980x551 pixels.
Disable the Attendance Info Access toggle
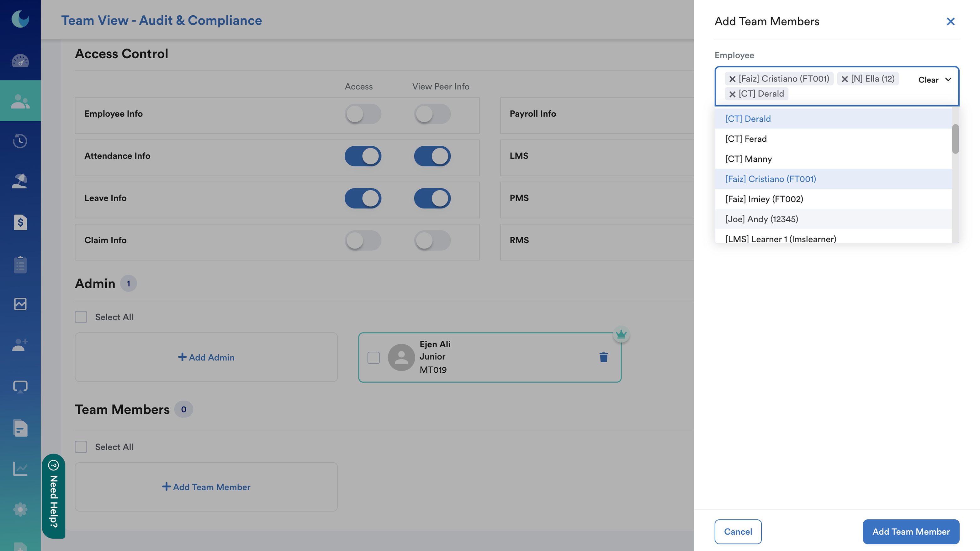(x=363, y=156)
